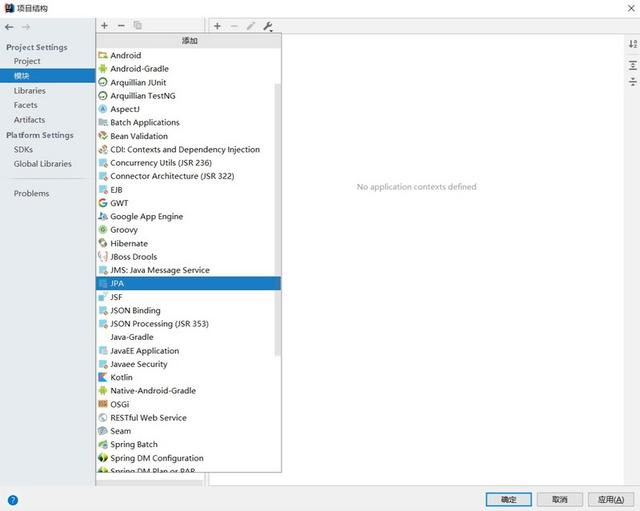Click the copy module icon
The image size is (640, 511).
(x=138, y=25)
